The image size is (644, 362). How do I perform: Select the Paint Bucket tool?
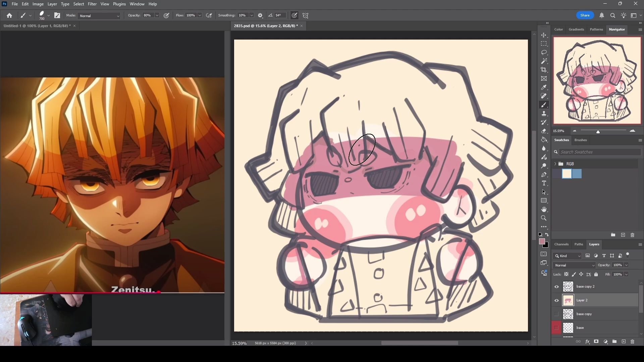[544, 140]
